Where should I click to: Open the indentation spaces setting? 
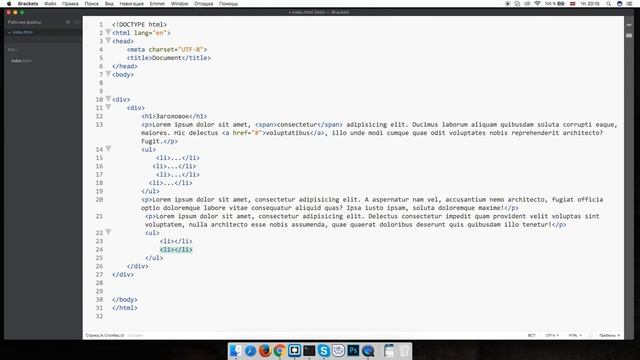point(609,336)
